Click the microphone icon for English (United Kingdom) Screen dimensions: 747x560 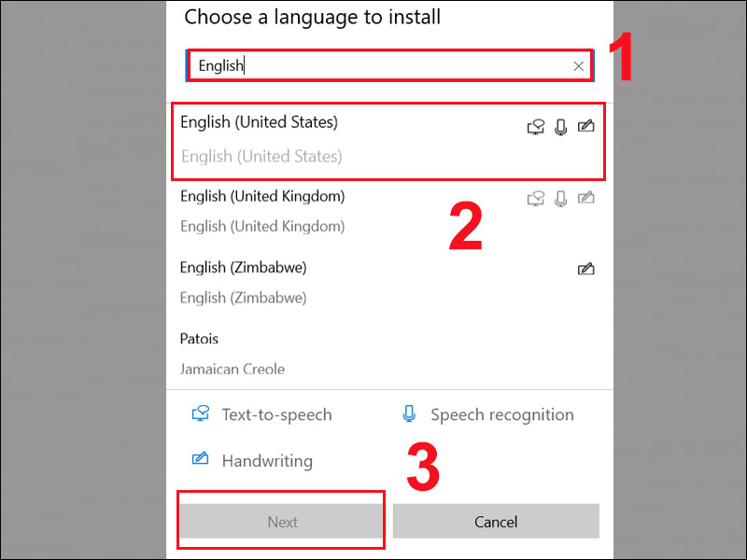click(560, 198)
